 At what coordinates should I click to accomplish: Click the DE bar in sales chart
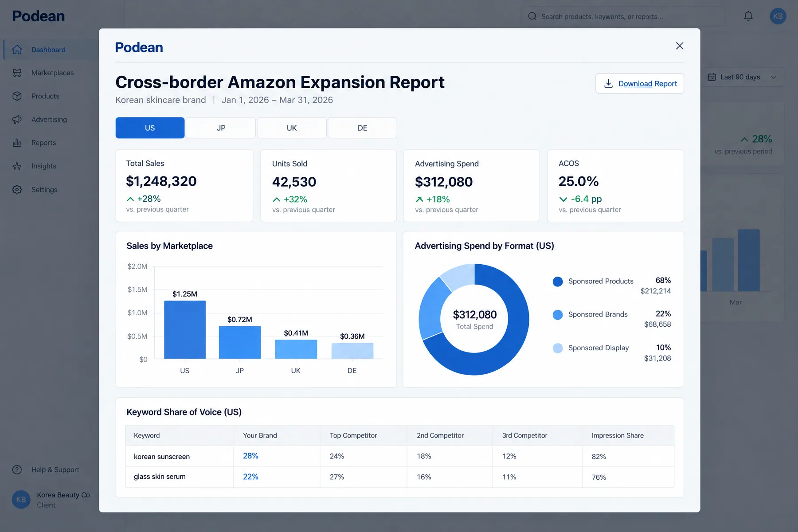pyautogui.click(x=352, y=351)
